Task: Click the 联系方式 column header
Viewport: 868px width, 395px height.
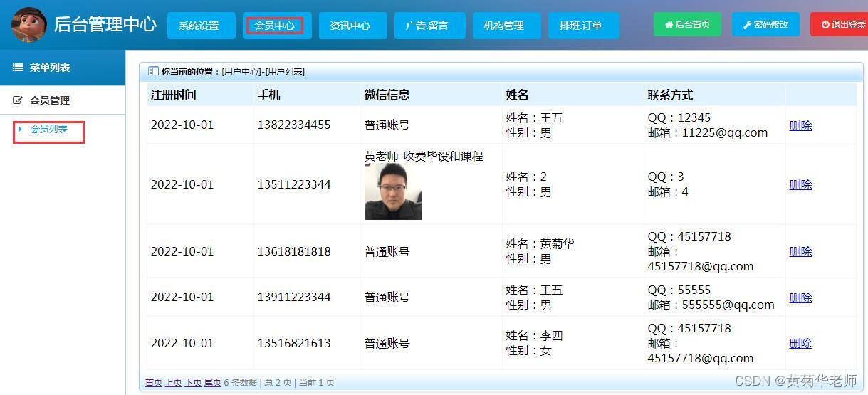Action: [x=670, y=95]
